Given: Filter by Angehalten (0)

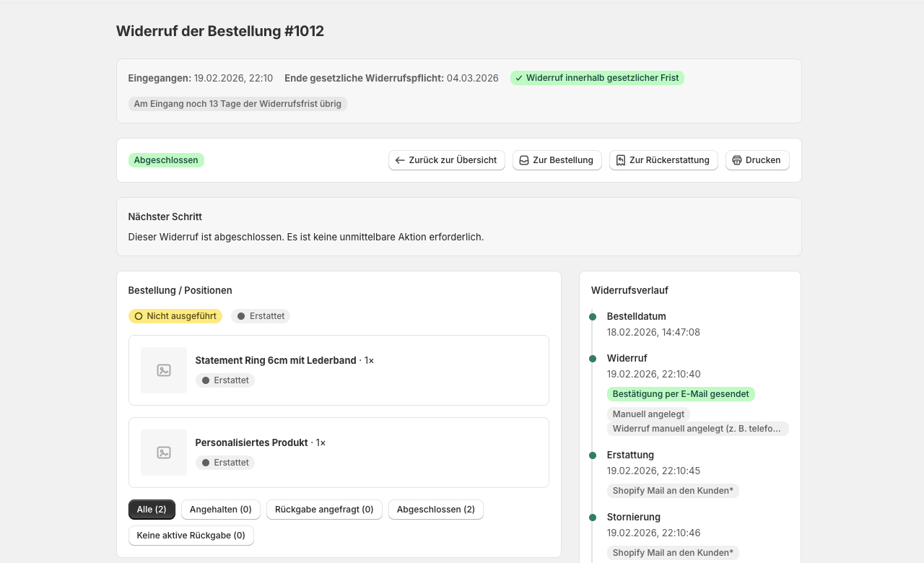Looking at the screenshot, I should pyautogui.click(x=220, y=510).
